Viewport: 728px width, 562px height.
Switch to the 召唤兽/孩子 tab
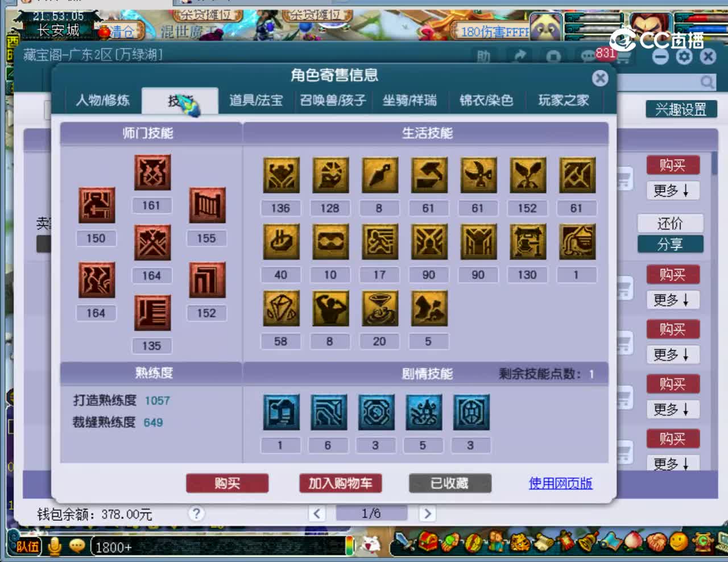333,101
